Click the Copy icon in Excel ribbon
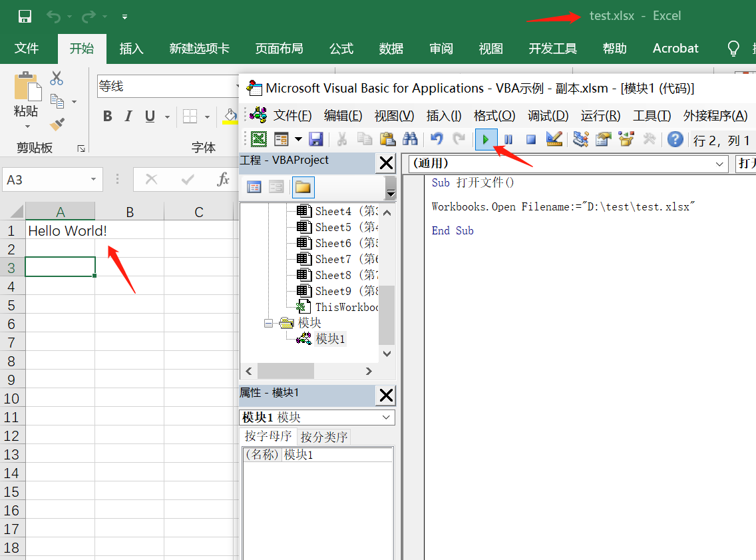The width and height of the screenshot is (756, 560). (57, 101)
